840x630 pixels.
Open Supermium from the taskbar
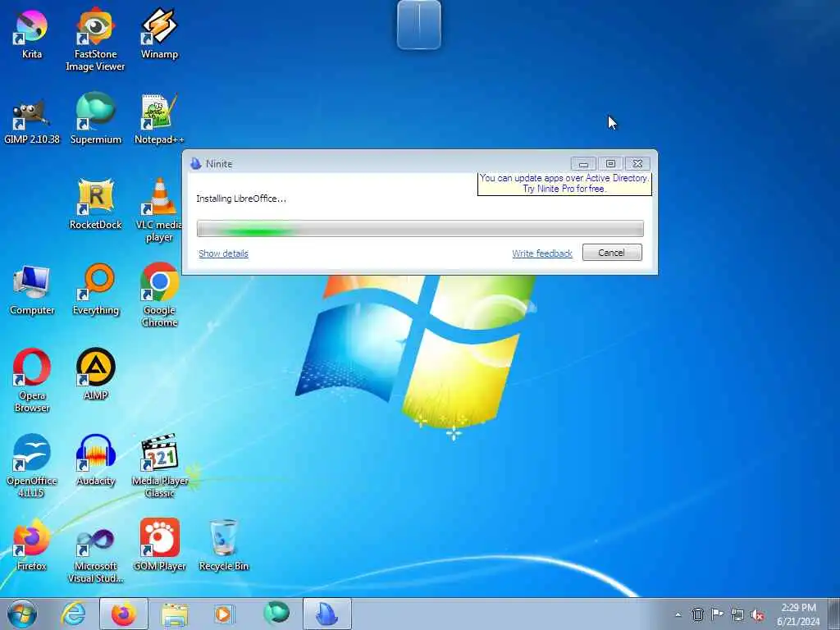276,614
